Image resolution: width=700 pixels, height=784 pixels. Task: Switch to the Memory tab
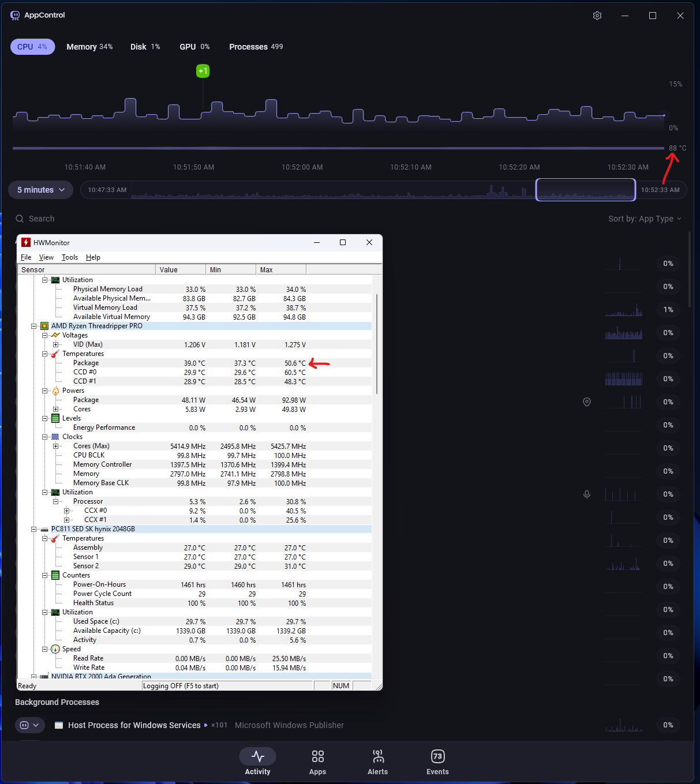[x=89, y=47]
